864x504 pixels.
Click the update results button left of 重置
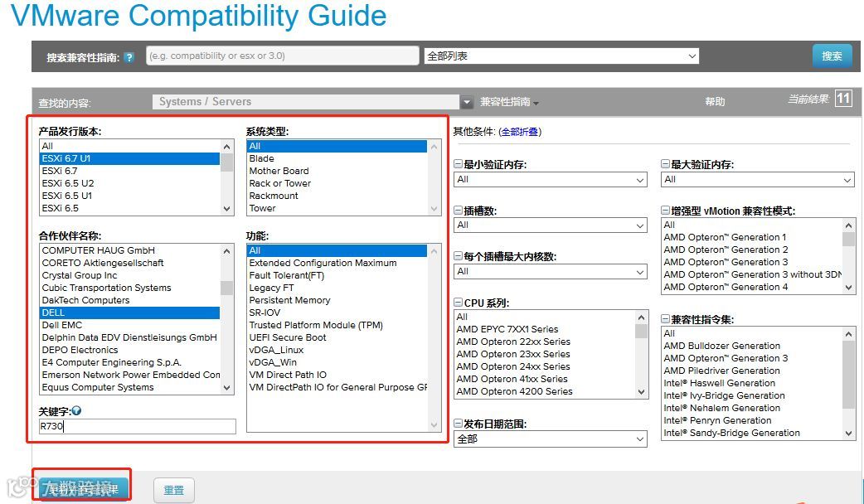(x=83, y=488)
